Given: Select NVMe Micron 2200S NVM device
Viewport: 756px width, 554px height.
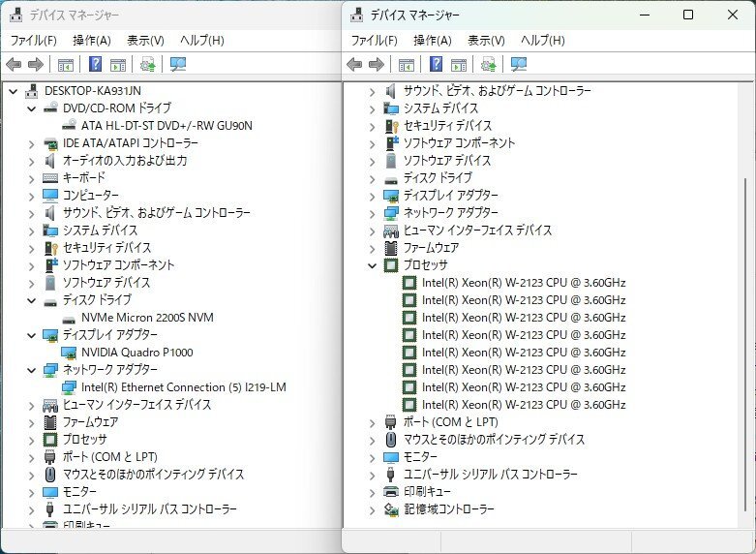Looking at the screenshot, I should 147,318.
